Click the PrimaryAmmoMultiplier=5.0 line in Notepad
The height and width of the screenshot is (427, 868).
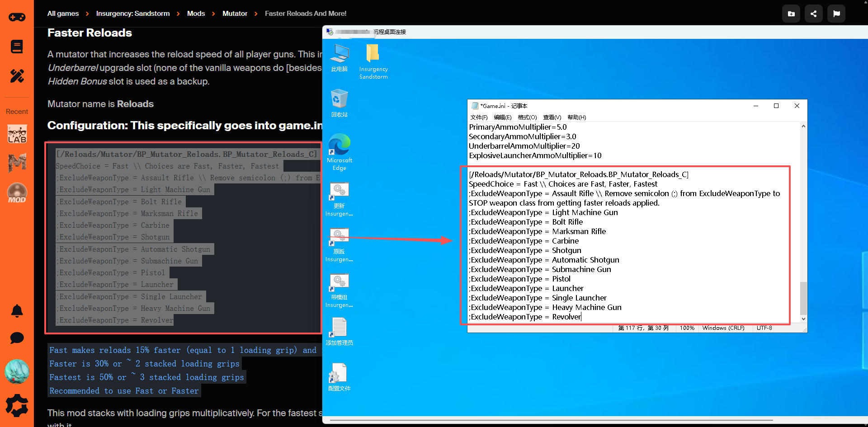(x=518, y=127)
